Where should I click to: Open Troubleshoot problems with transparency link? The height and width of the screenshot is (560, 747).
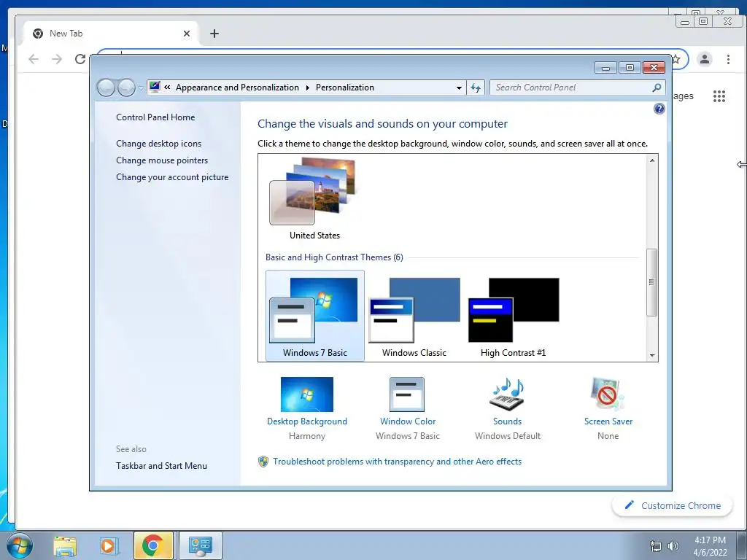click(397, 462)
